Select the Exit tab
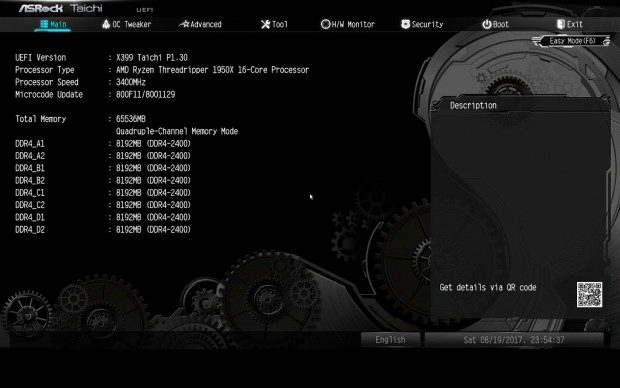 pos(570,24)
